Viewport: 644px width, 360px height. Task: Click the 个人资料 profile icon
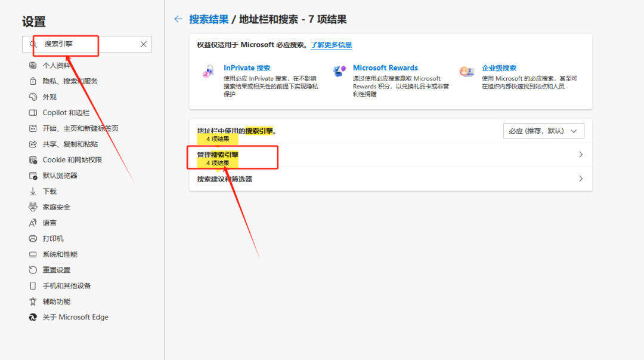33,66
